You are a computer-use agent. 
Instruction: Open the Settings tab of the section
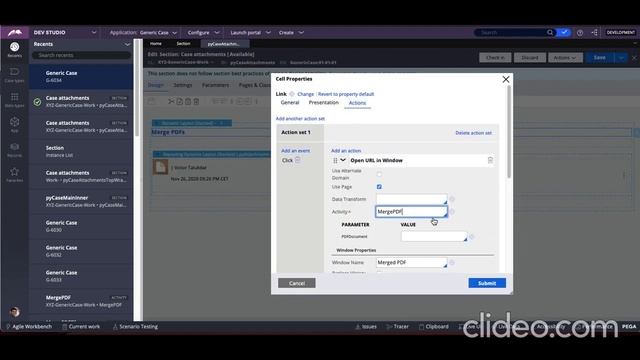pyautogui.click(x=183, y=85)
